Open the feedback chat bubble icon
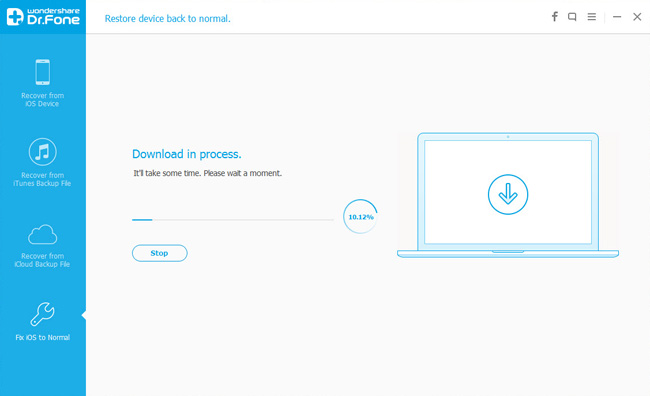This screenshot has width=650, height=396. click(572, 17)
